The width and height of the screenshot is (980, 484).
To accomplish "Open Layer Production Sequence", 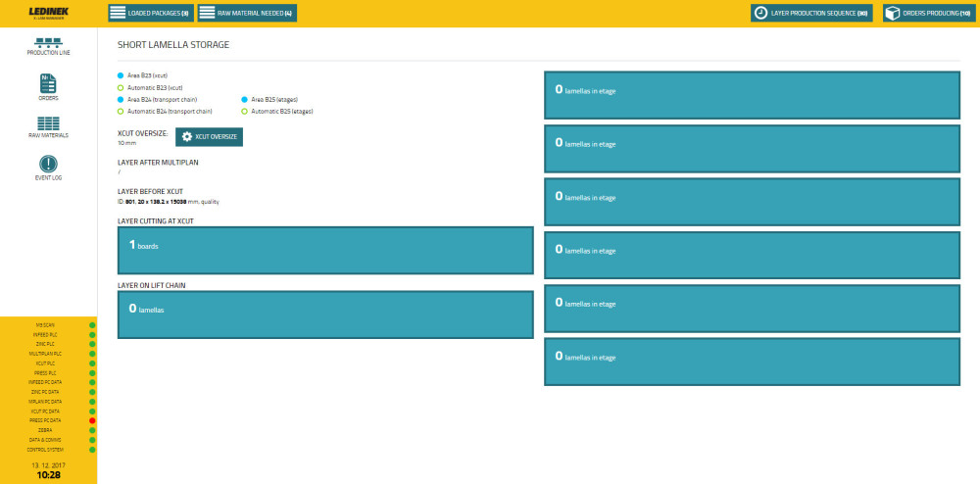I will click(x=810, y=13).
